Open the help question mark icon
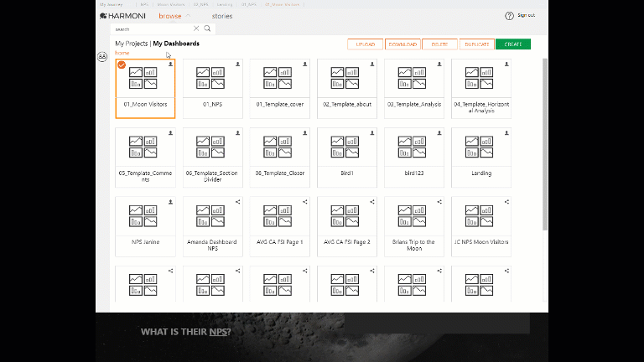Viewport: 644px width, 362px height. point(509,16)
